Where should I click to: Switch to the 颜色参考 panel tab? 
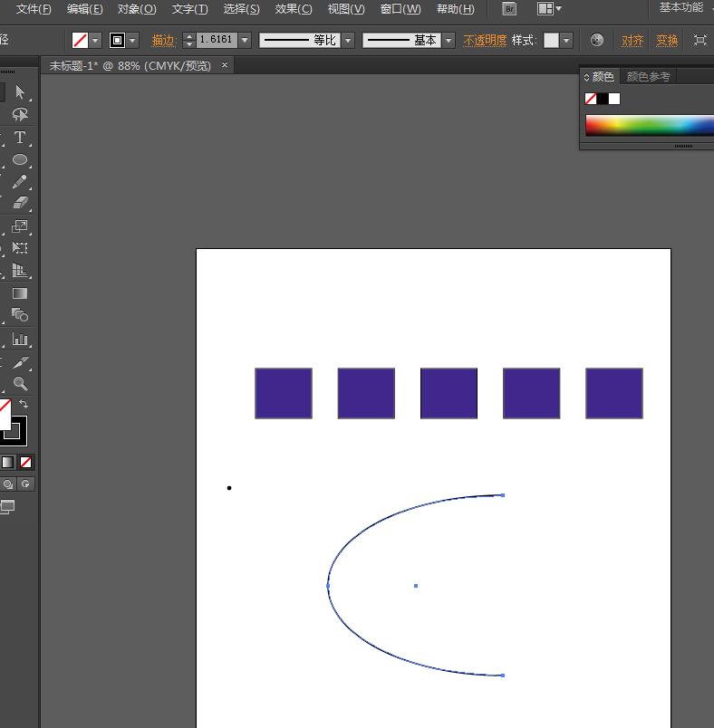coord(648,77)
